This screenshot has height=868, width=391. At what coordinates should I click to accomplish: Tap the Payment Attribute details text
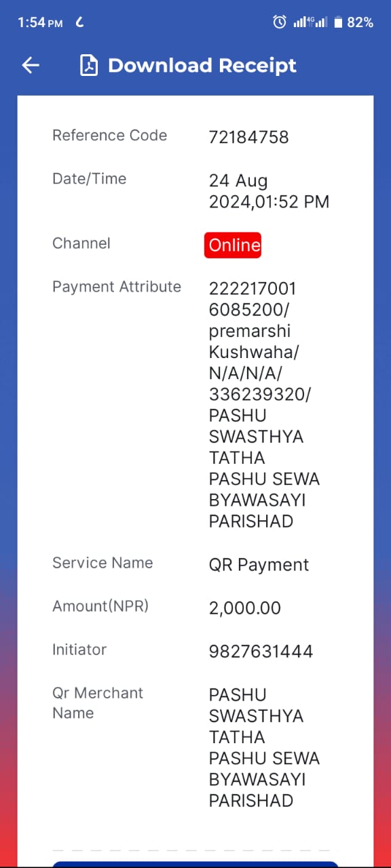tap(264, 405)
